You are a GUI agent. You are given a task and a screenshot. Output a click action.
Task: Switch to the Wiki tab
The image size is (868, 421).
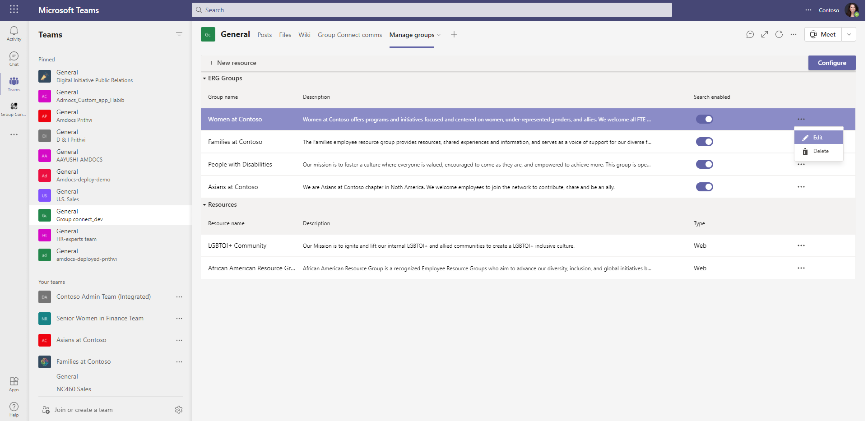[304, 35]
